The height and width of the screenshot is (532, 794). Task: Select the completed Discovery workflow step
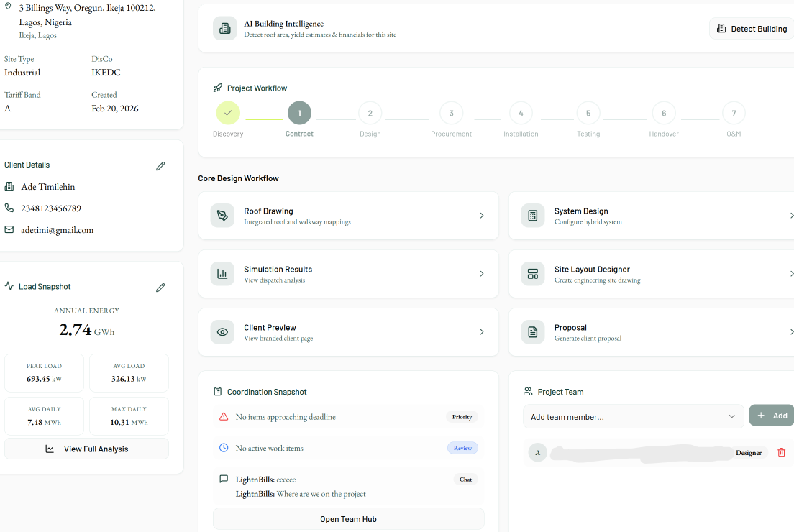(228, 113)
